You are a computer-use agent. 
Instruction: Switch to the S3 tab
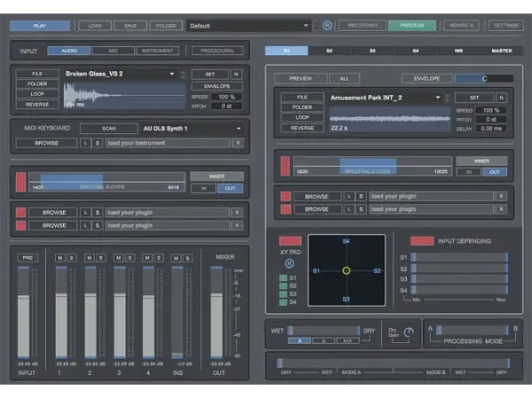(x=372, y=51)
